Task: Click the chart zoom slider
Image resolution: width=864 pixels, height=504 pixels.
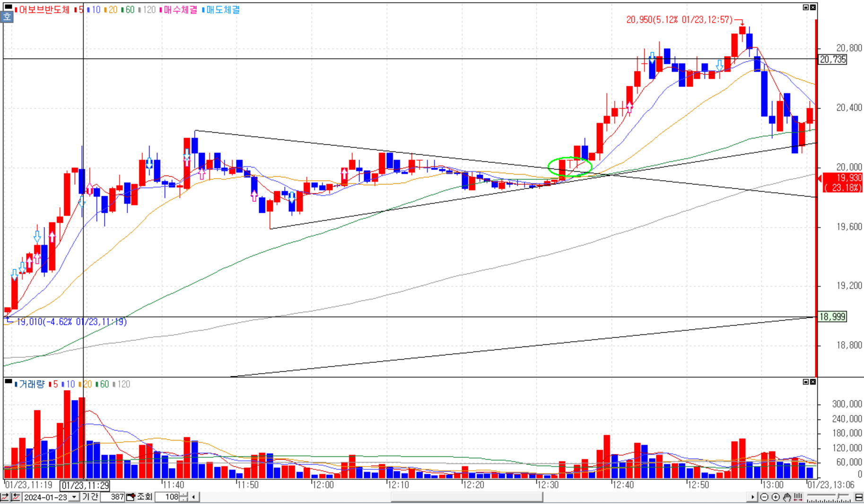Action: point(828,497)
